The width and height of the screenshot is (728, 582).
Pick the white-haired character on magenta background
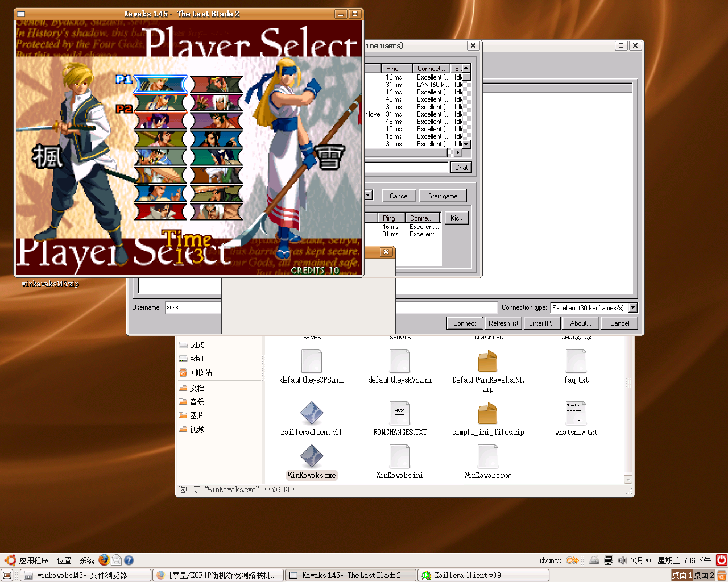[216, 103]
